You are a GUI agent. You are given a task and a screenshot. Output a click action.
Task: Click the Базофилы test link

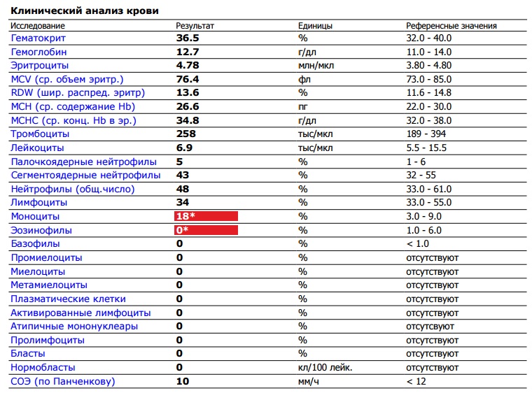35,243
